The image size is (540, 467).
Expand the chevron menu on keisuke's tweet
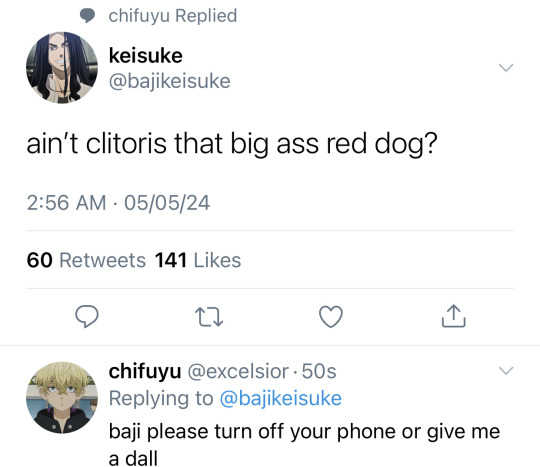pos(506,68)
